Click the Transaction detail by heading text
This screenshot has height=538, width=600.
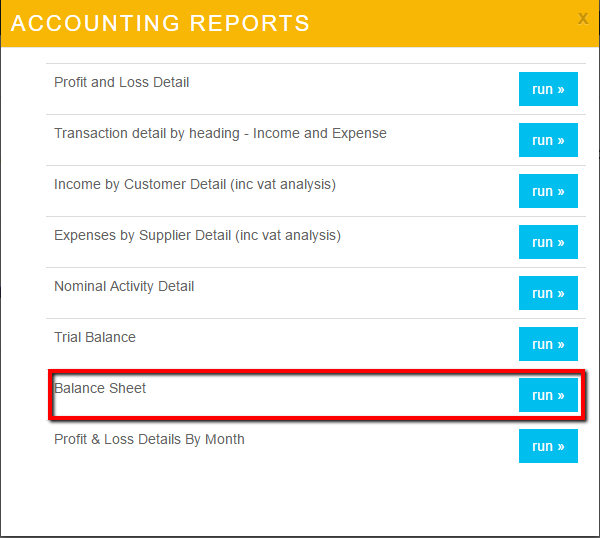(220, 133)
